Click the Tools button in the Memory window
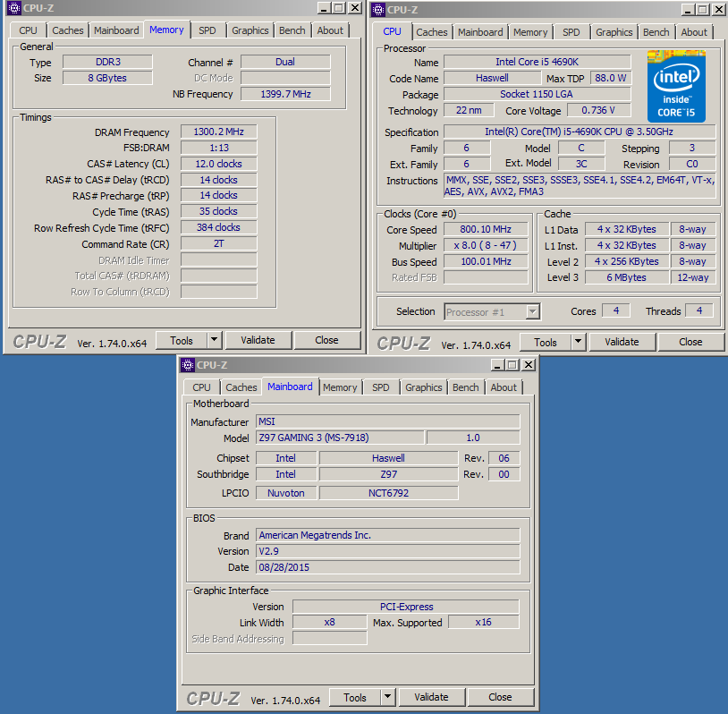The width and height of the screenshot is (728, 714). 182,341
